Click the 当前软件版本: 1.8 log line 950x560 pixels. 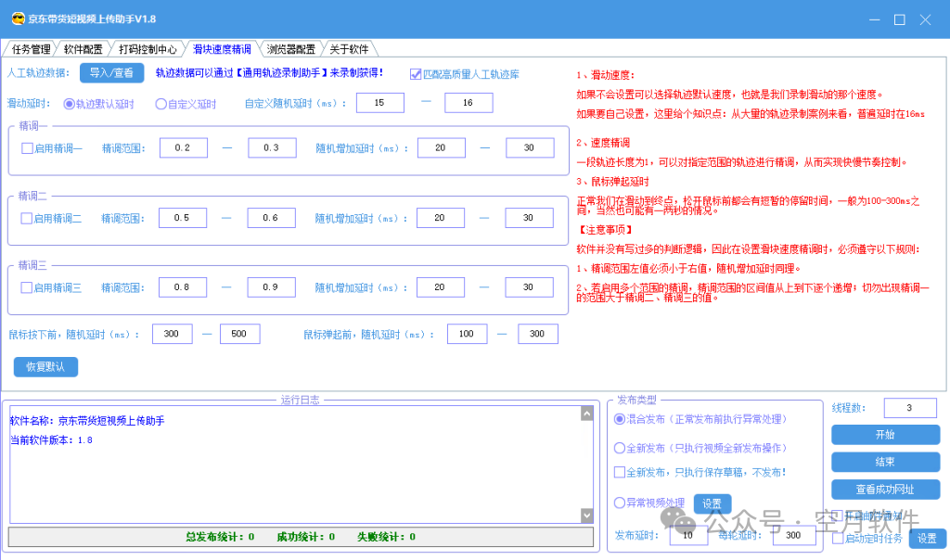[x=52, y=440]
